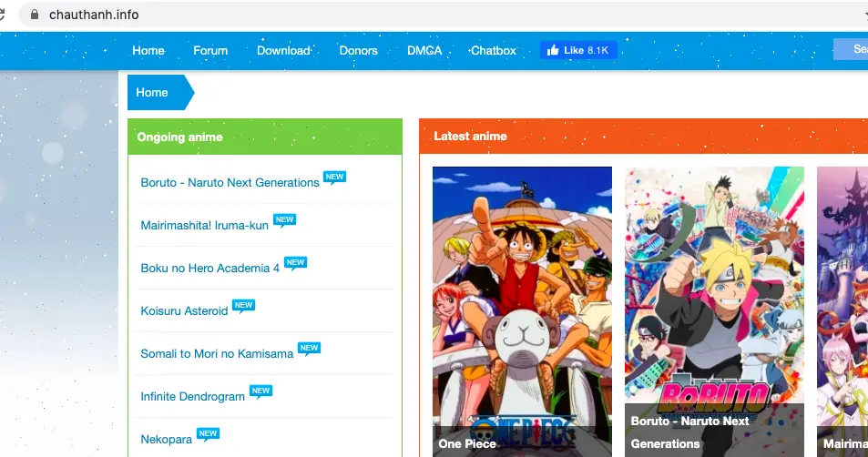Click NEW badge beside Boku no Hero Academia 4

pos(296,263)
